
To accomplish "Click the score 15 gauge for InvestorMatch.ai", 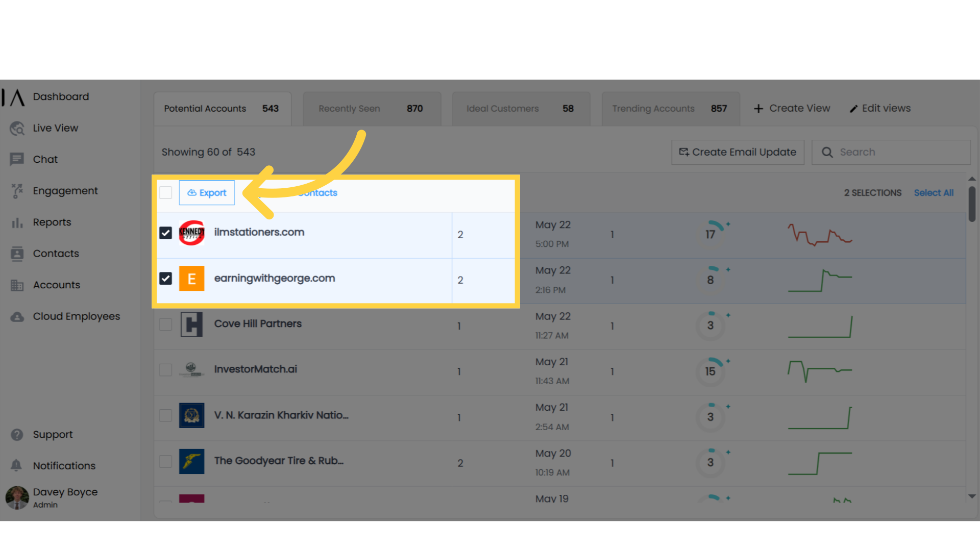I will click(x=711, y=371).
